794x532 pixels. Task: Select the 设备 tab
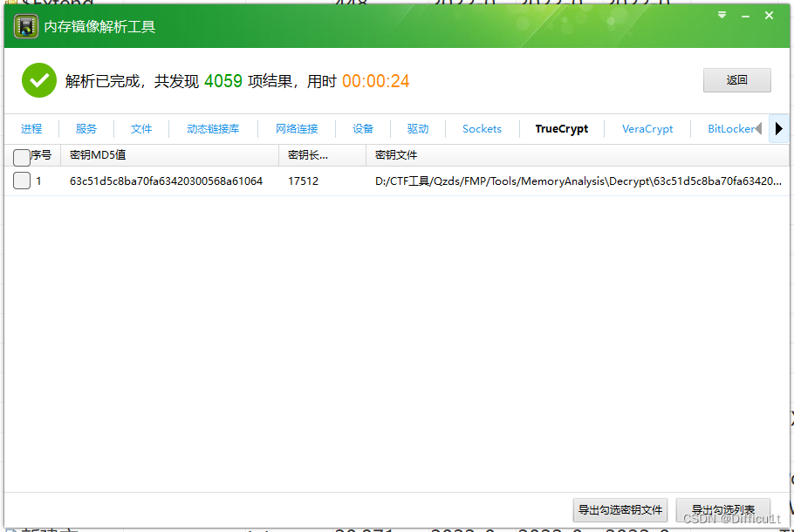click(x=363, y=128)
